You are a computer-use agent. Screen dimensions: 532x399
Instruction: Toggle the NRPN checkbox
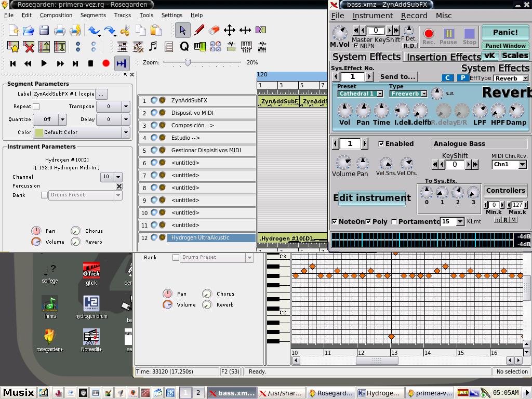pyautogui.click(x=356, y=46)
